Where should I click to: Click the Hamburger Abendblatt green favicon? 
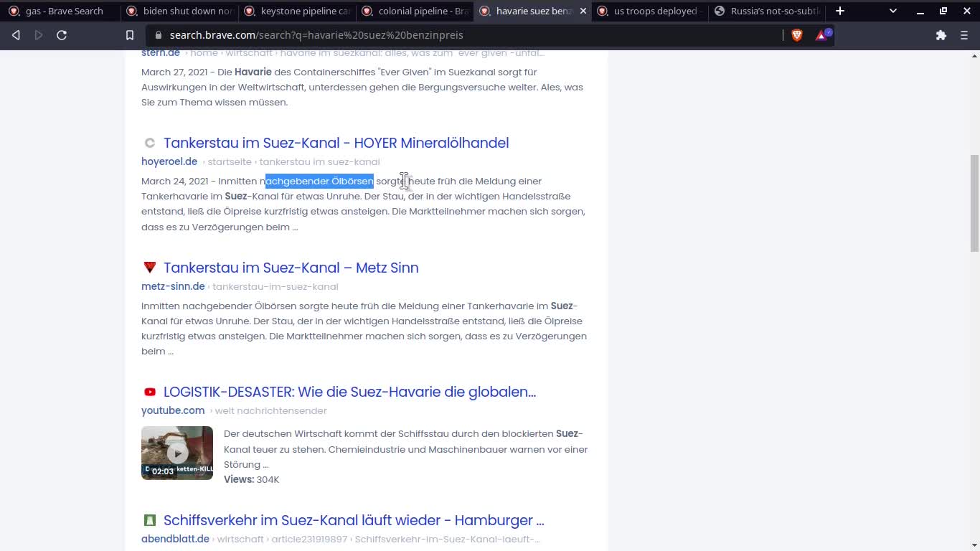click(x=149, y=520)
